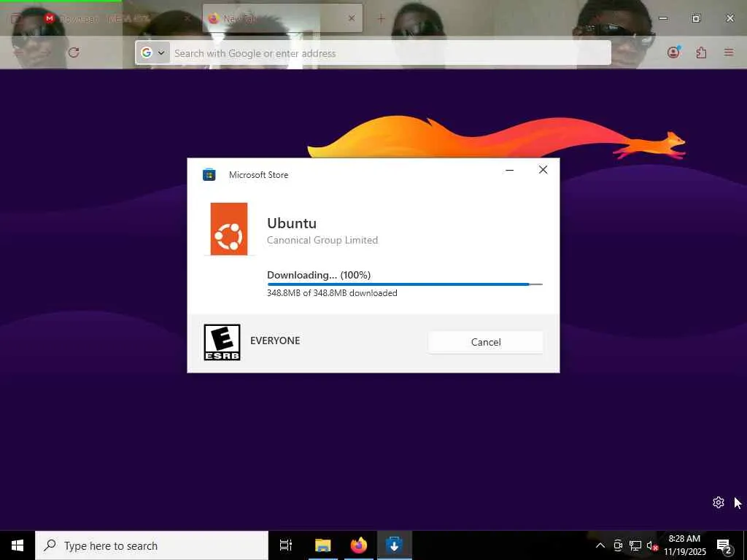The width and height of the screenshot is (747, 560).
Task: Click the download progress bar for Ubuntu
Action: coord(404,284)
